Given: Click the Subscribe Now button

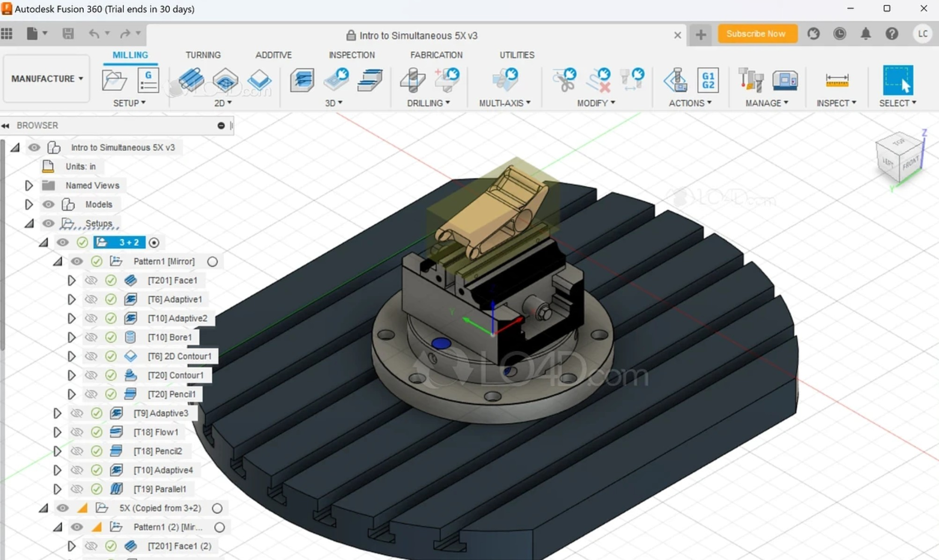Looking at the screenshot, I should click(x=757, y=34).
